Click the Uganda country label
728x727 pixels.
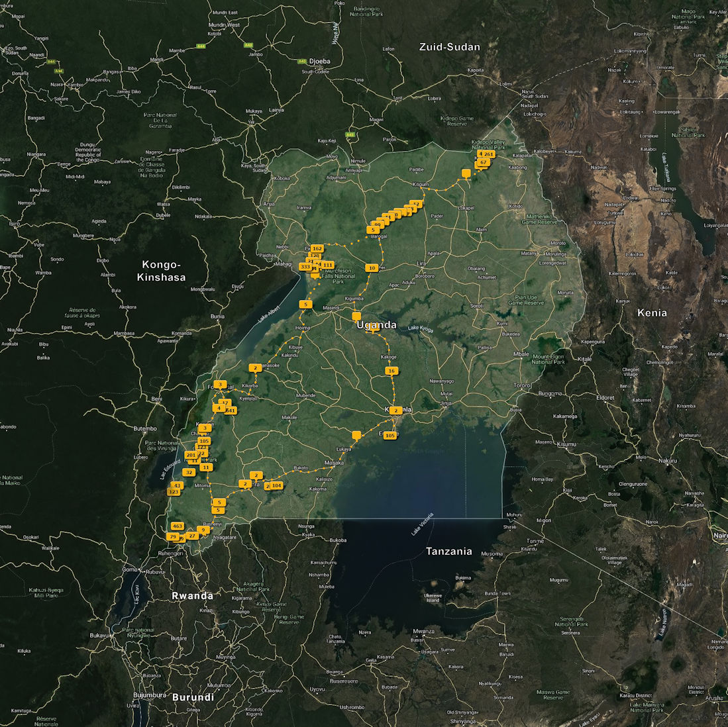[x=376, y=324]
